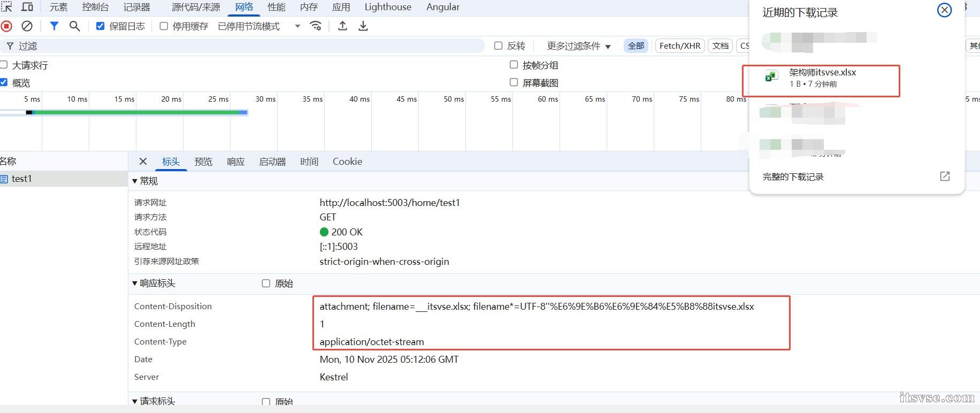Open the Lighthouse panel

(388, 7)
